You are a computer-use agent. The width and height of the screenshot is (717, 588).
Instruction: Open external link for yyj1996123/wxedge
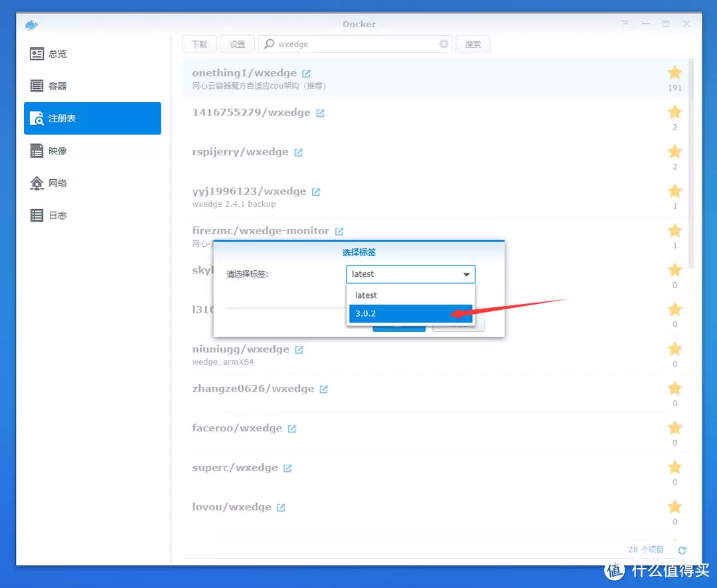pos(316,192)
